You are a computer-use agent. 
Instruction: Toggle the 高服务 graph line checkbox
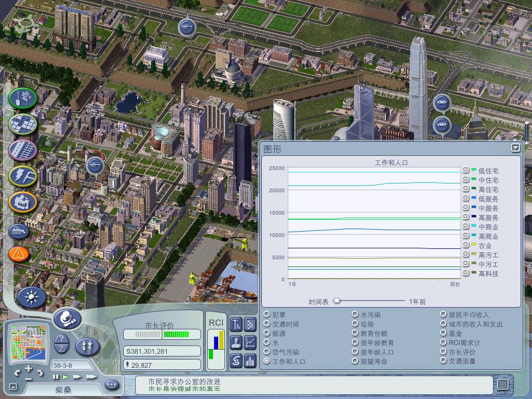tap(465, 217)
